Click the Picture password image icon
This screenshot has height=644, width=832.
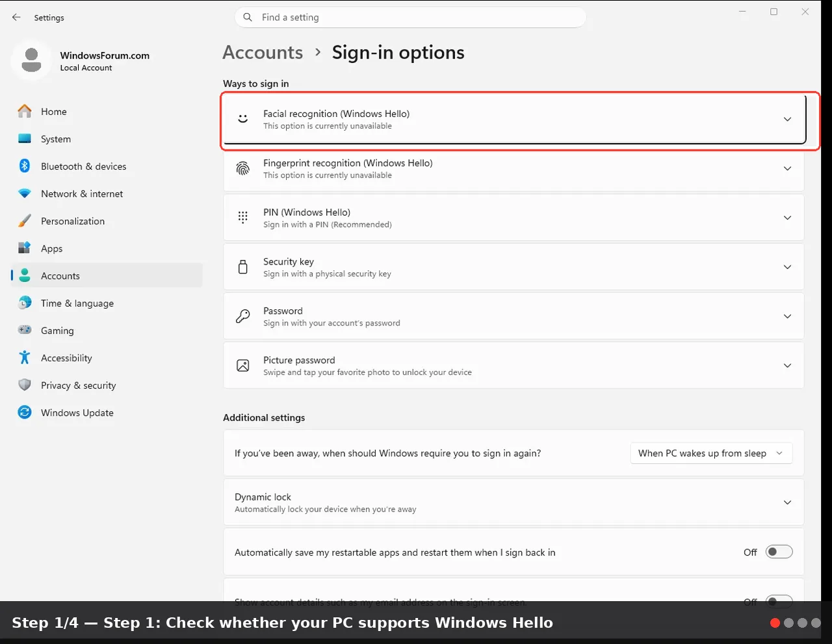[243, 365]
